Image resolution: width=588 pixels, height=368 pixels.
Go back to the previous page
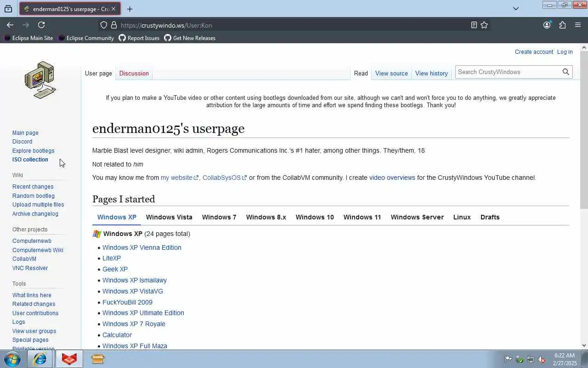(10, 25)
